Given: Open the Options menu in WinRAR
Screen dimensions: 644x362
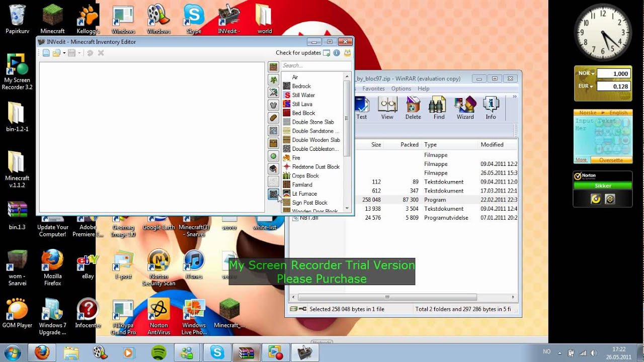Looking at the screenshot, I should pyautogui.click(x=401, y=88).
